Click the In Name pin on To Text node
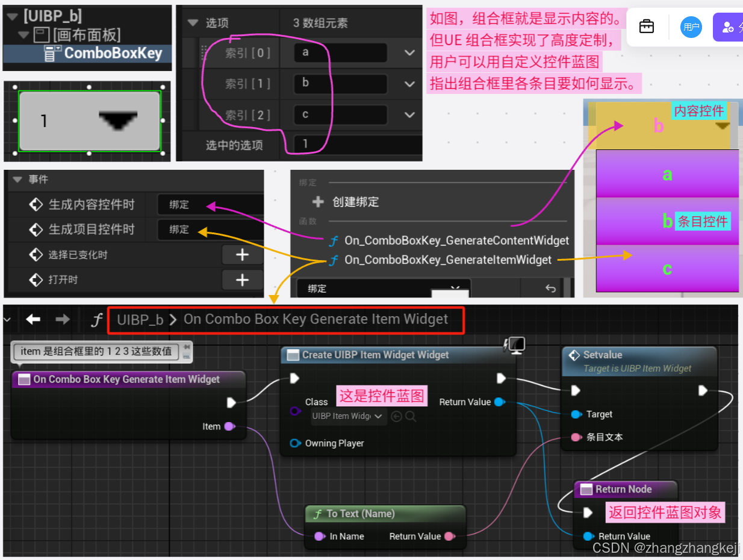The width and height of the screenshot is (743, 560). coord(319,536)
